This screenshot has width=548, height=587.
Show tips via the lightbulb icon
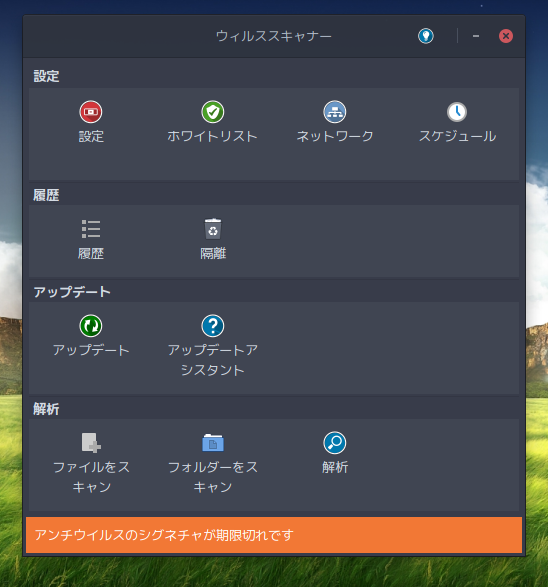point(426,36)
